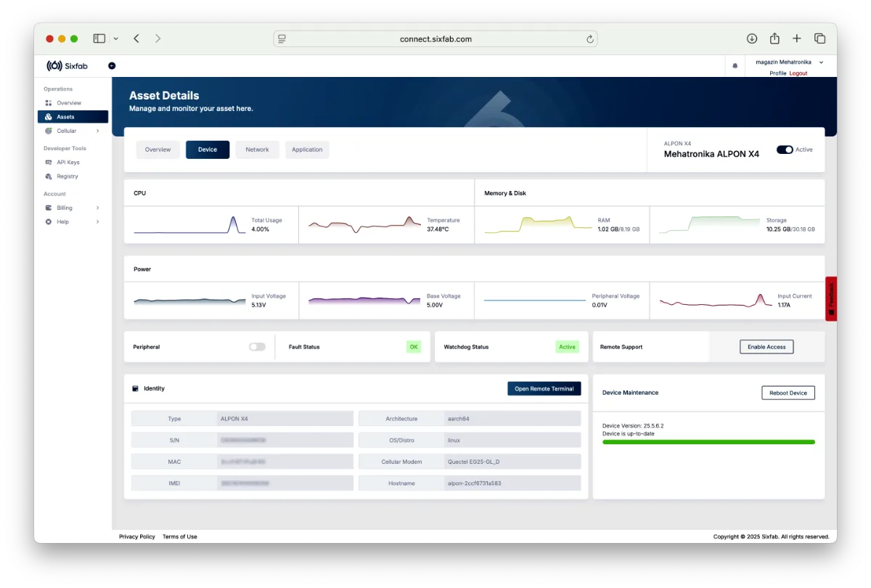Click the Reboot Device button
This screenshot has width=871, height=588.
(x=788, y=393)
